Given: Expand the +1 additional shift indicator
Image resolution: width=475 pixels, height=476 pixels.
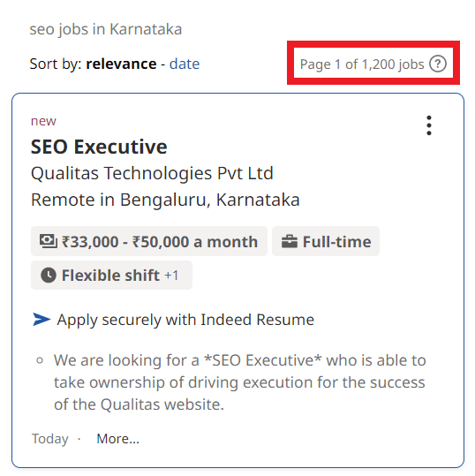Looking at the screenshot, I should click(171, 276).
